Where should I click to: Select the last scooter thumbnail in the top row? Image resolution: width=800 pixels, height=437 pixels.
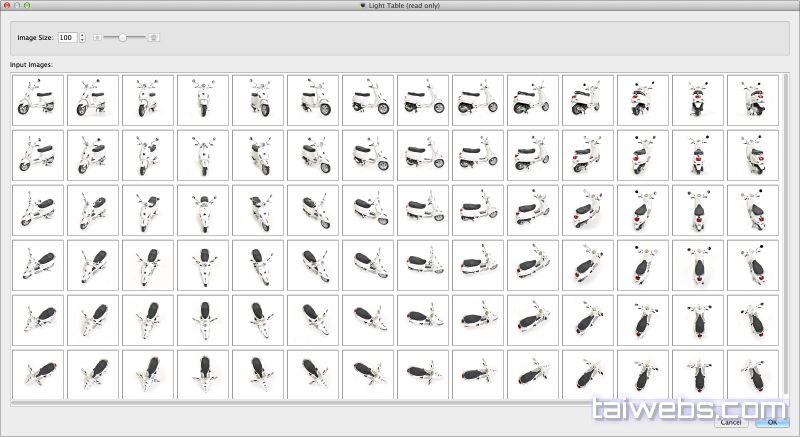[x=753, y=100]
